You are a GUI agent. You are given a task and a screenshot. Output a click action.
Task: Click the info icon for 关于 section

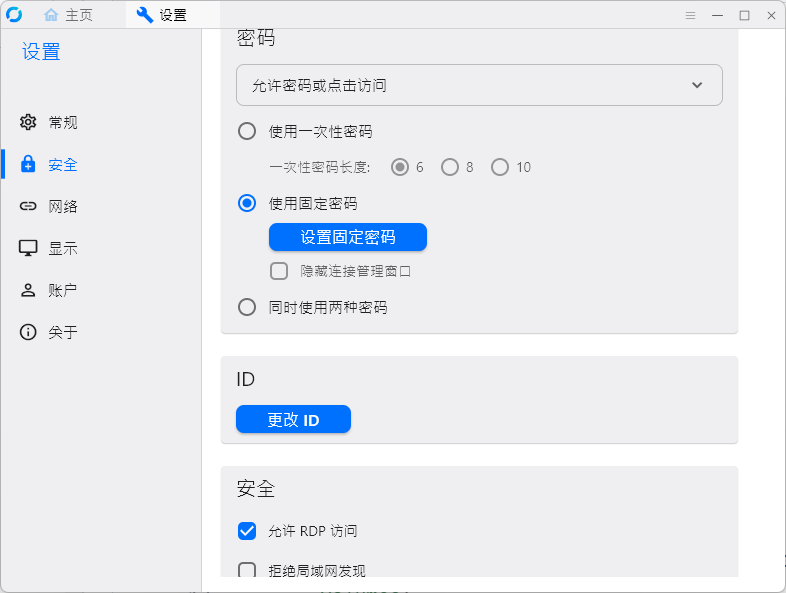[28, 332]
